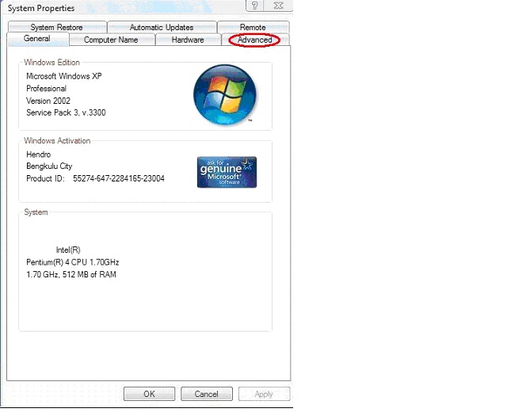Select the Professional edition text
507x420 pixels.
(46, 88)
